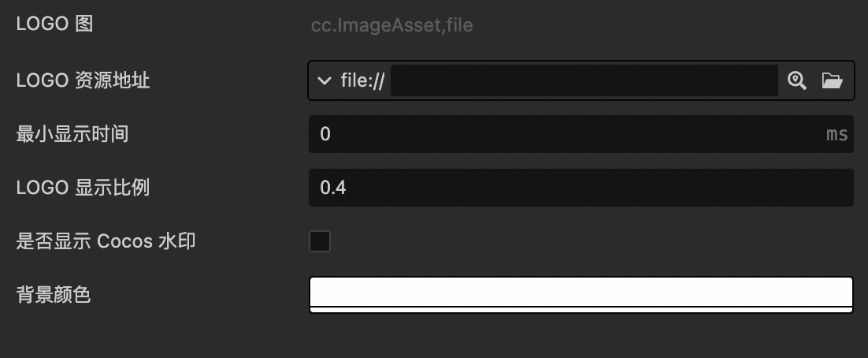Select the 背景颜色 label
Screen dimensions: 868x358
tap(53, 295)
